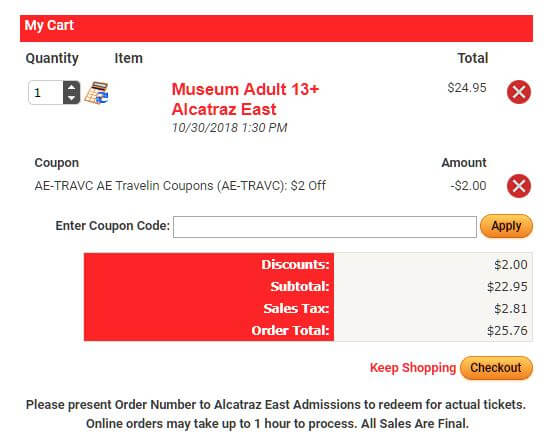
Task: Follow the Keep Shopping link
Action: (x=413, y=368)
